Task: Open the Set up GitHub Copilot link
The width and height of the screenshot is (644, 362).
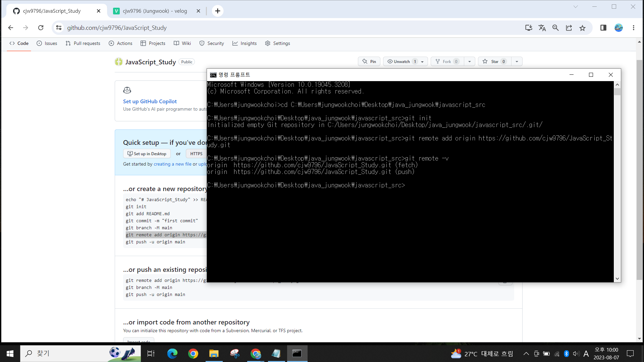Action: [150, 102]
